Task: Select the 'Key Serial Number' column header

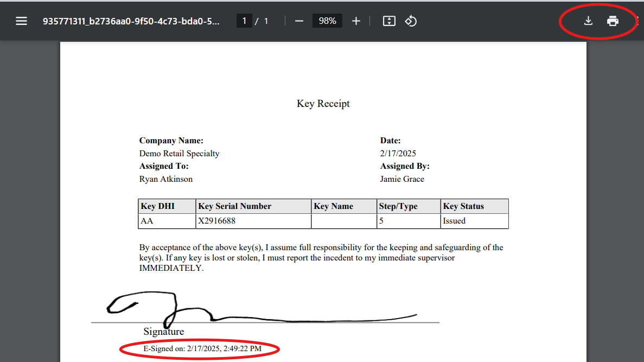Action: pos(253,206)
